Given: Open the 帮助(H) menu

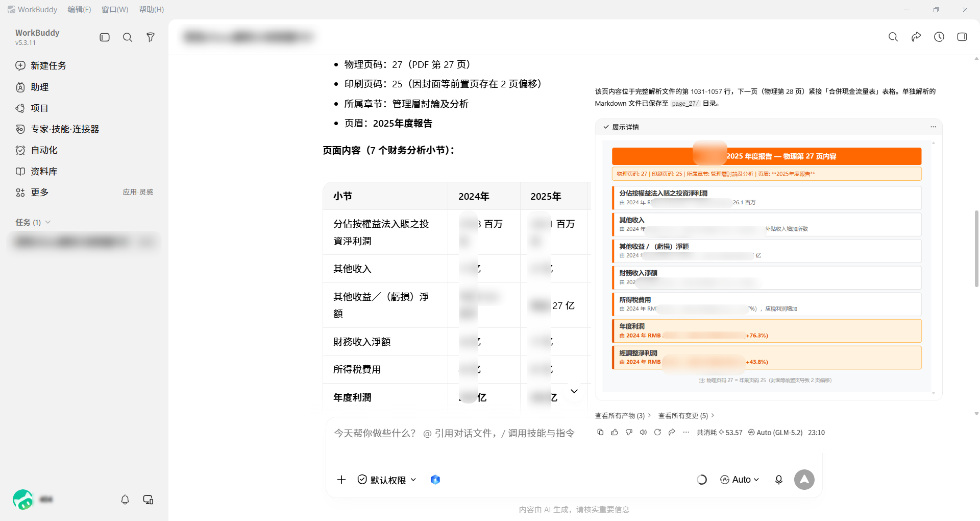Looking at the screenshot, I should [152, 10].
